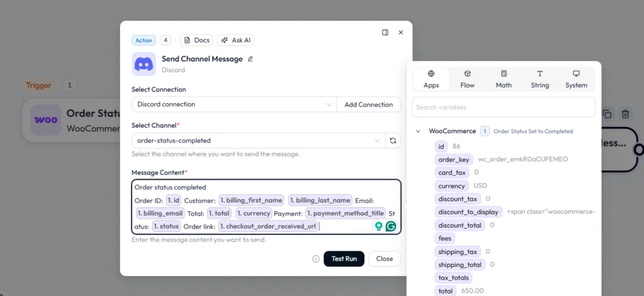Image resolution: width=644 pixels, height=296 pixels.
Task: Switch to the Math tab
Action: tap(504, 79)
